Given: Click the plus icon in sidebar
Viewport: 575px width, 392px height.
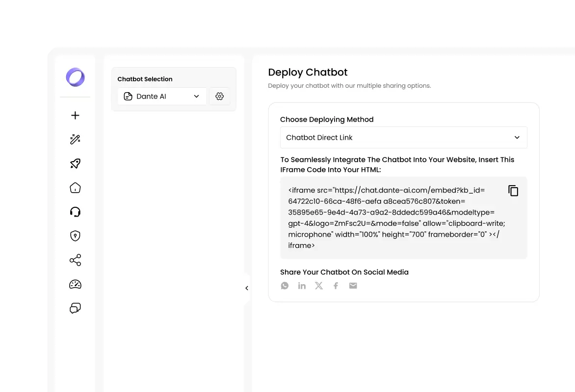Looking at the screenshot, I should [x=75, y=116].
